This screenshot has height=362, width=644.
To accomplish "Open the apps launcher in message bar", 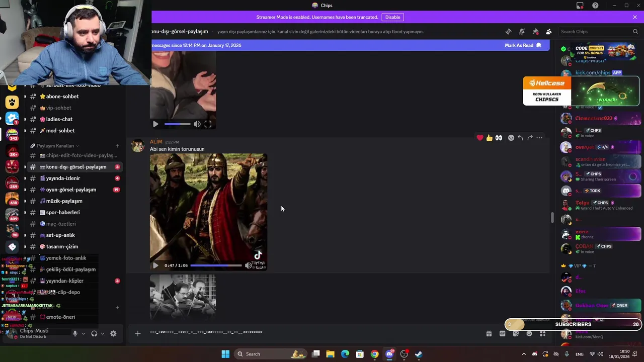I will (x=542, y=333).
